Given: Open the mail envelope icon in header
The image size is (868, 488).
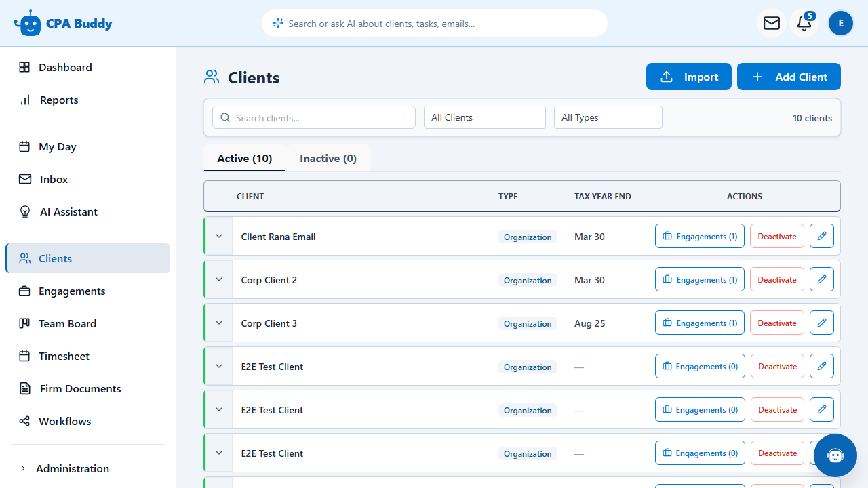Looking at the screenshot, I should click(x=772, y=23).
